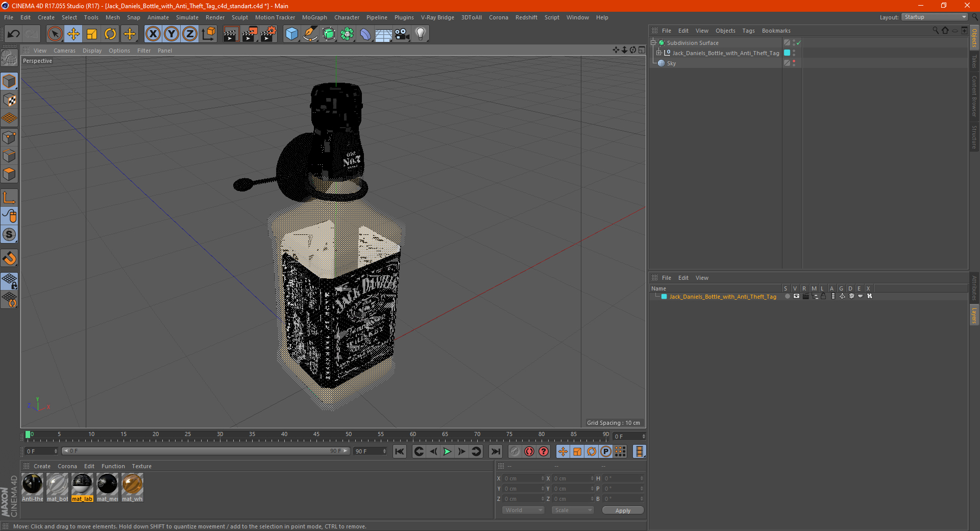980x531 pixels.
Task: Toggle Snap S icon in sidebar
Action: coord(9,234)
